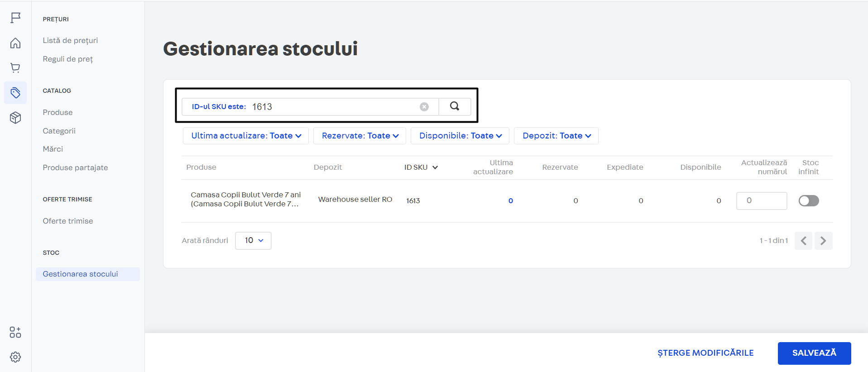Open the home icon in the sidebar
The image size is (868, 372).
[x=15, y=43]
